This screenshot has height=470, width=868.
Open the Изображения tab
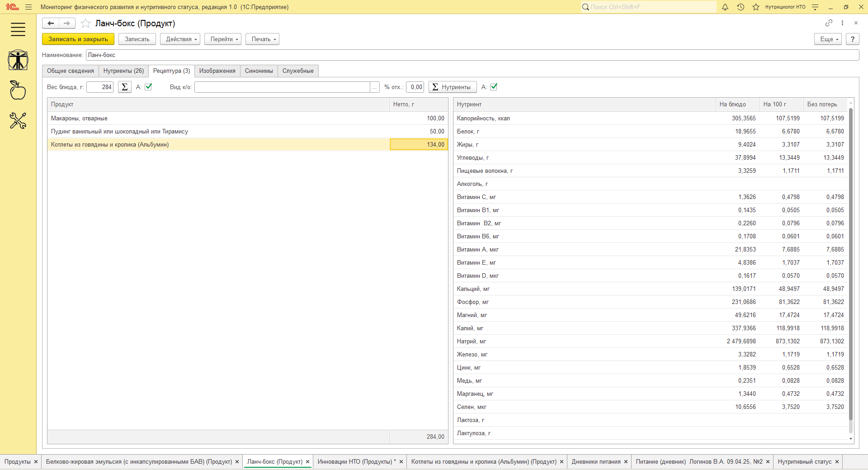pos(217,71)
